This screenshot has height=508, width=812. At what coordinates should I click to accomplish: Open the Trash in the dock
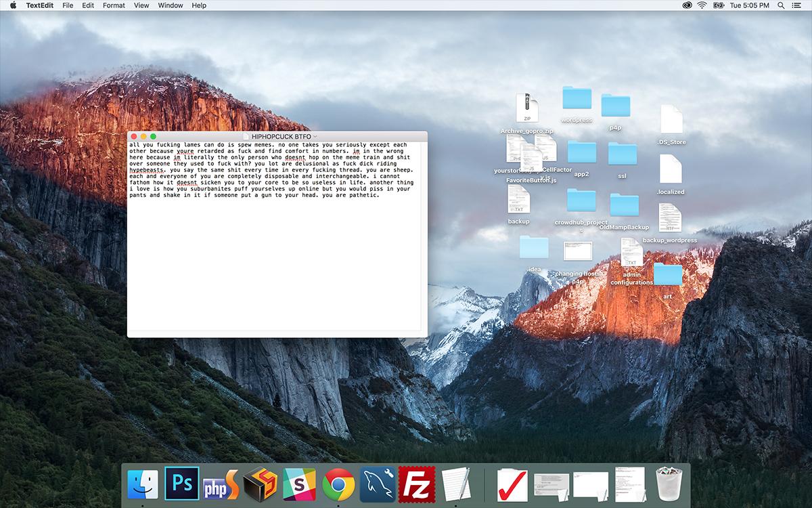[x=670, y=484]
